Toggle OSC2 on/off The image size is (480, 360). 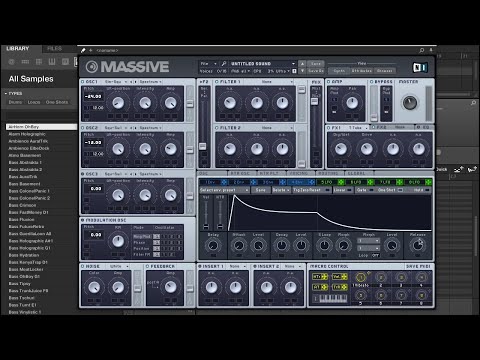83,128
